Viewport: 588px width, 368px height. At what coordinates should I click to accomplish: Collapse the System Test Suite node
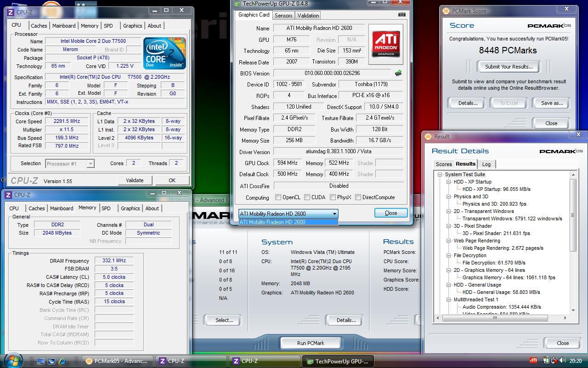coord(440,174)
